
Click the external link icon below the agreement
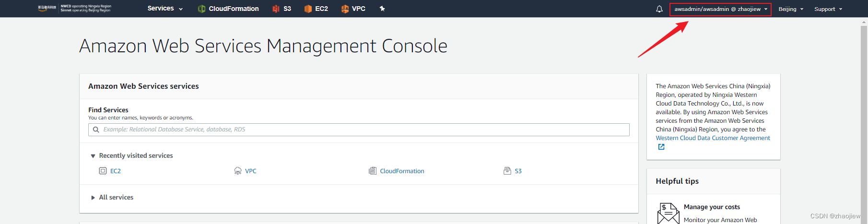click(661, 147)
